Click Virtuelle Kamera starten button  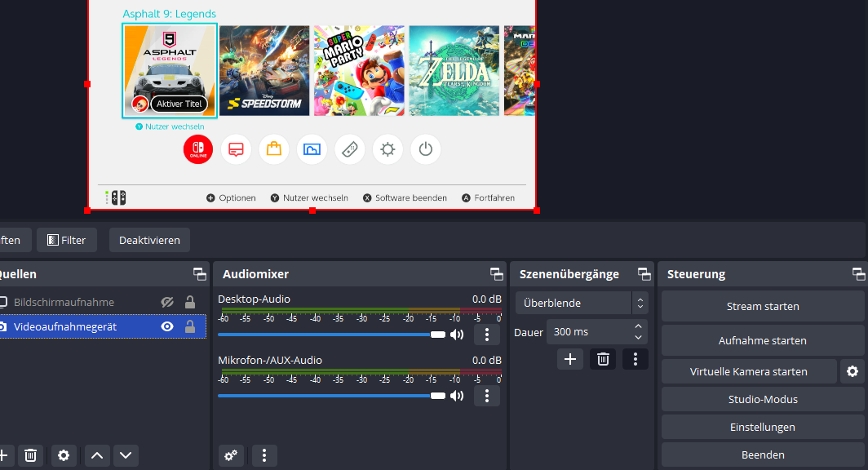coord(749,371)
